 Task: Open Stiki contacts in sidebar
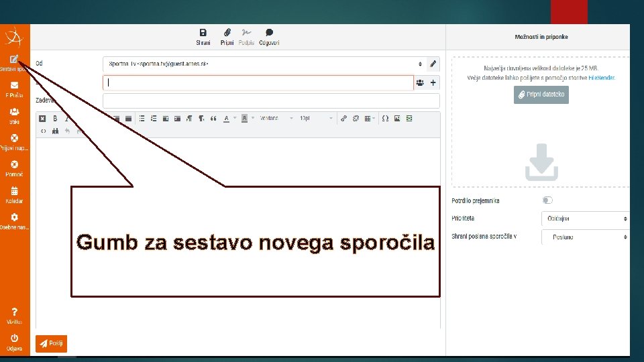14,116
